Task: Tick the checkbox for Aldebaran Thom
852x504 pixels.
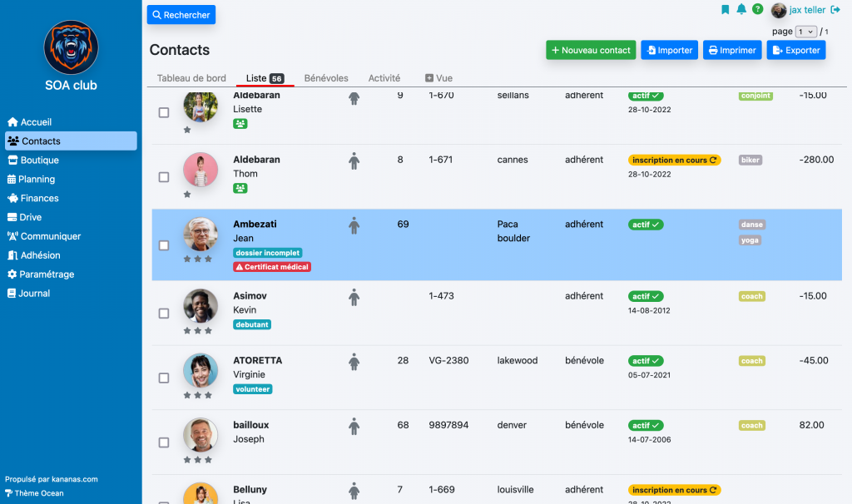Action: tap(164, 177)
